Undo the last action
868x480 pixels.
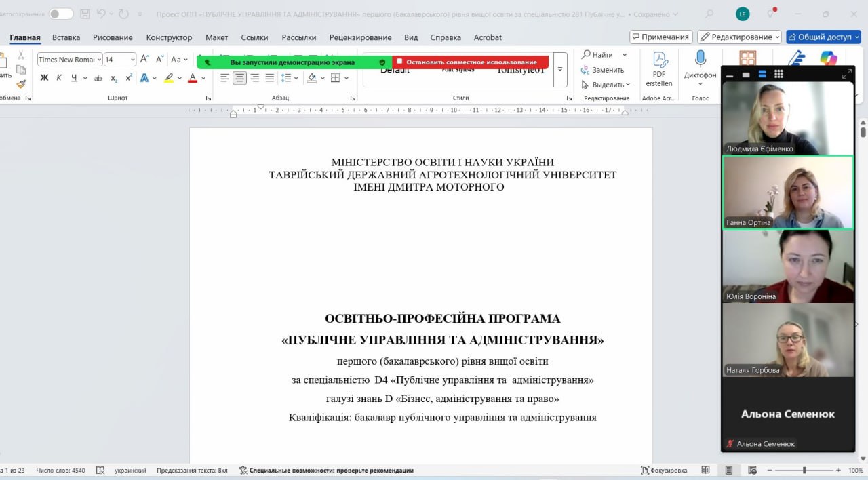[x=101, y=14]
